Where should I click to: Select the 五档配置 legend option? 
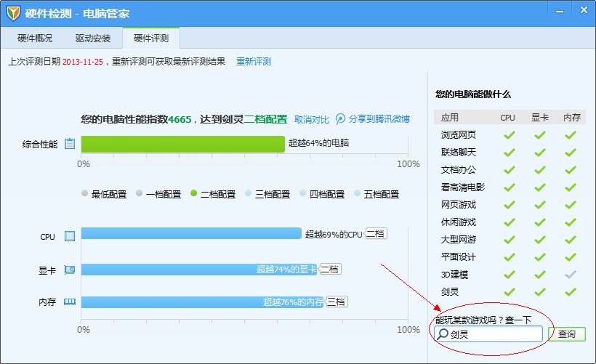376,194
